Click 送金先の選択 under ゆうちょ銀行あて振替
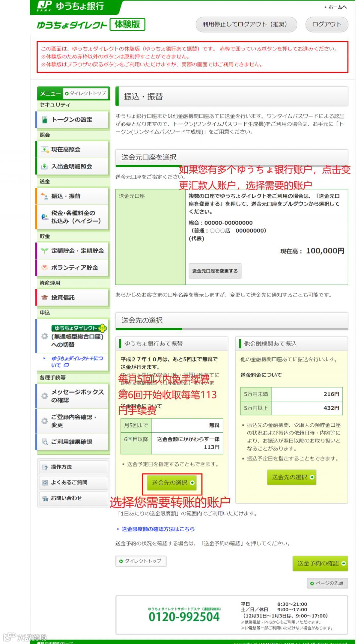The height and width of the screenshot is (644, 358). click(172, 483)
